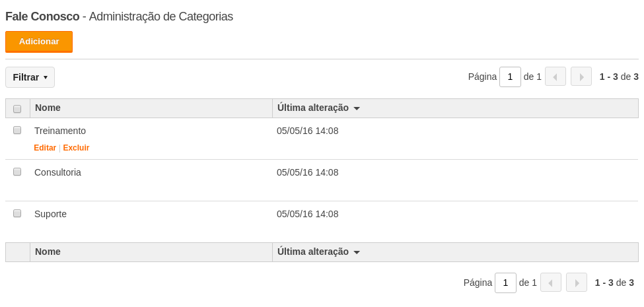Click Editar link under Treinamento
Viewport: 644px width, 307px height.
45,148
